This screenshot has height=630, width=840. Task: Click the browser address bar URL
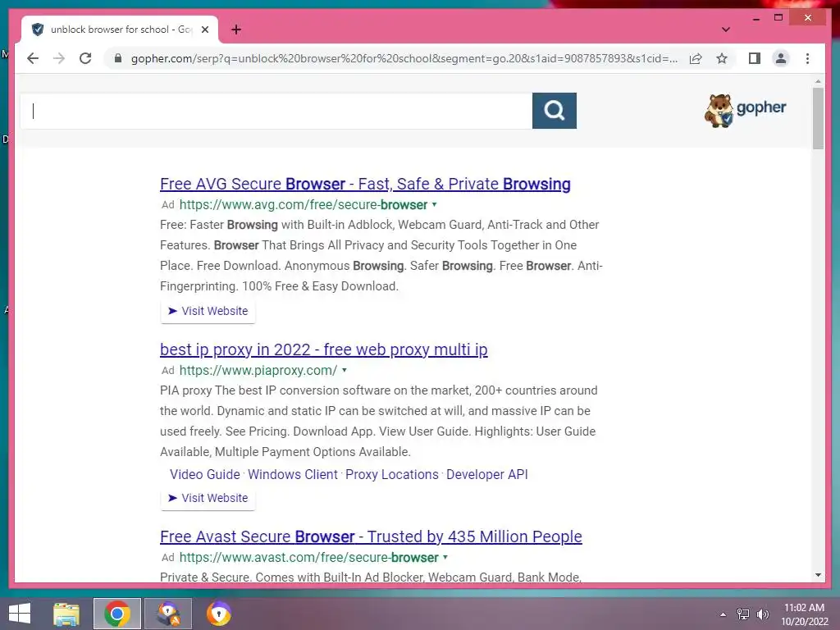point(404,58)
